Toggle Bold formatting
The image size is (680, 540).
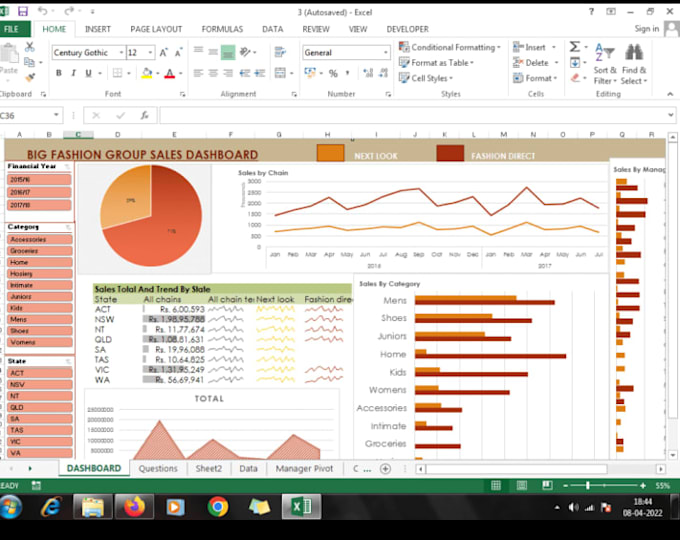tap(59, 73)
